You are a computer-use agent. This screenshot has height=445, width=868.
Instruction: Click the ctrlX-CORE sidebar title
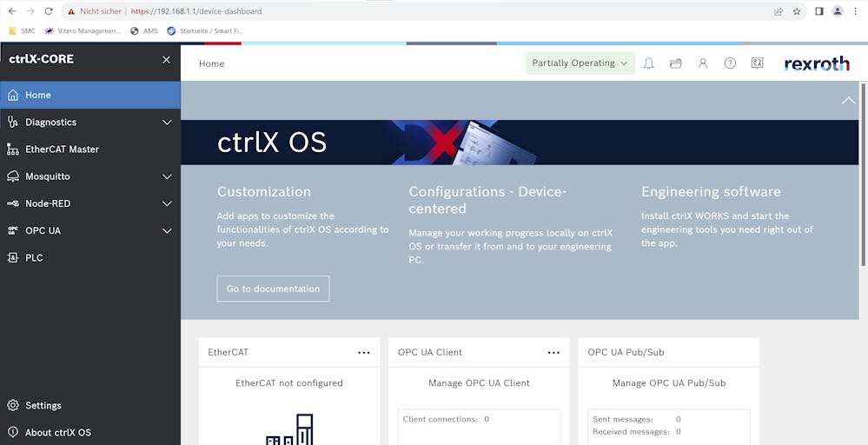tap(41, 59)
